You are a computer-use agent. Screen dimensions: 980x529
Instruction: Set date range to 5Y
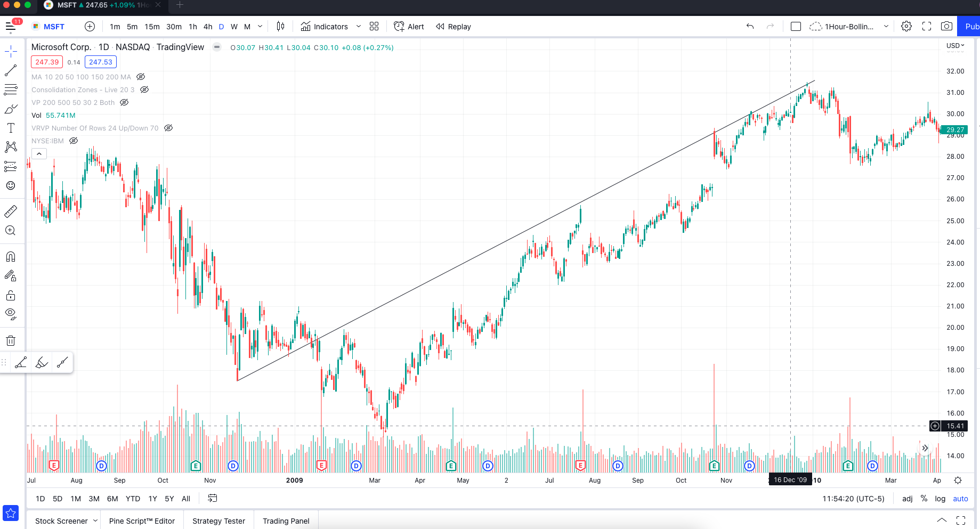[x=169, y=499]
